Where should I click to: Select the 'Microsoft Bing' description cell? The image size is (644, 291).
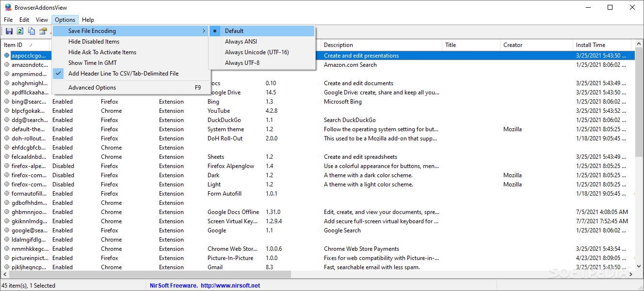pos(343,102)
